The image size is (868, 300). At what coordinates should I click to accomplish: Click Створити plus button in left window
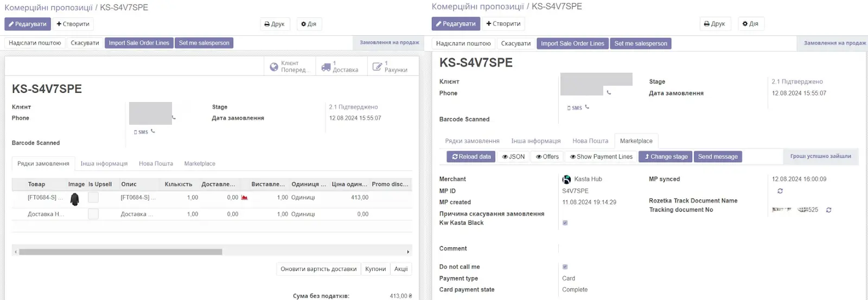click(x=73, y=24)
